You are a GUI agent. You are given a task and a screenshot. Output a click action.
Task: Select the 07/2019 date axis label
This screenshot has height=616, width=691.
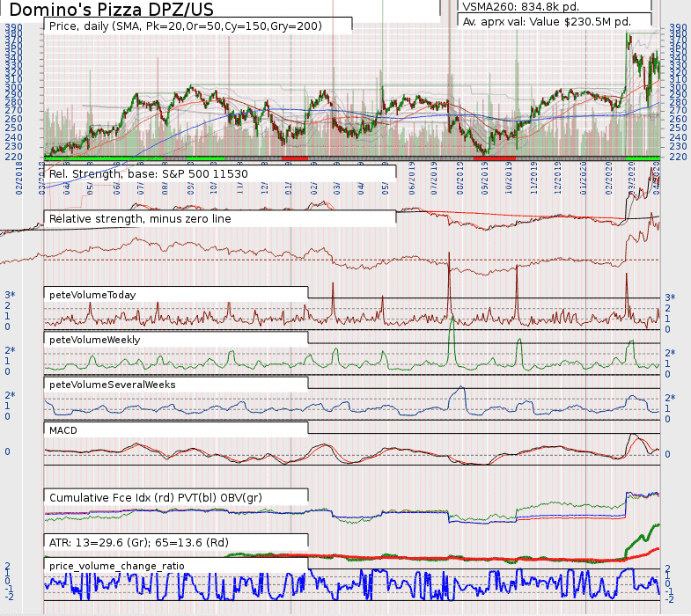pos(434,178)
